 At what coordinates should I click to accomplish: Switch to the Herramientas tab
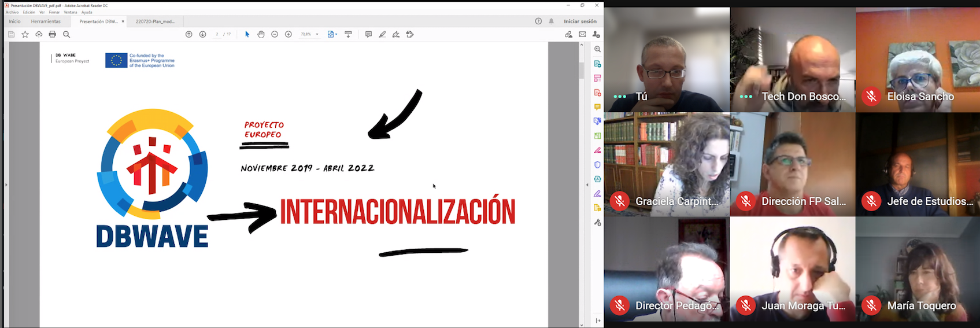46,21
